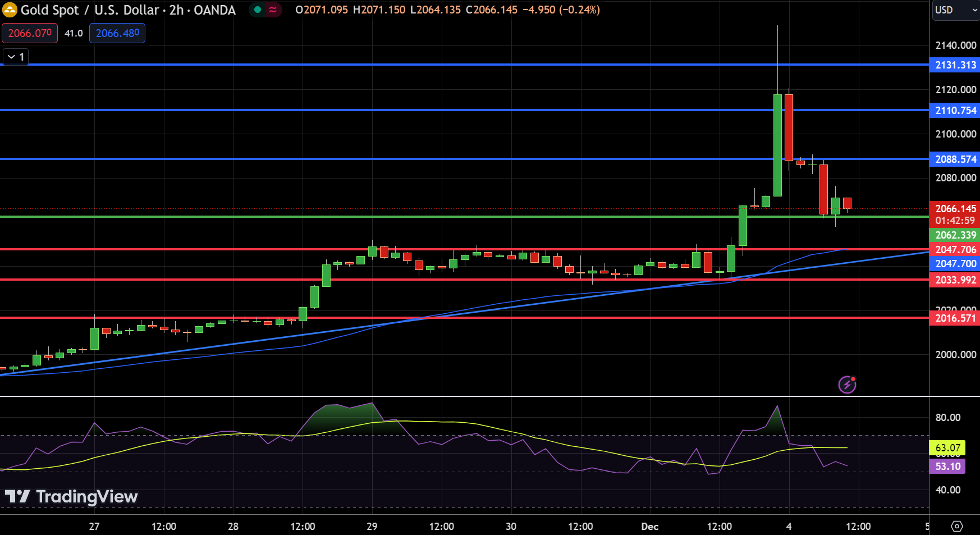The width and height of the screenshot is (980, 535).
Task: Expand the indicator legend with chevron 1
Action: click(16, 57)
